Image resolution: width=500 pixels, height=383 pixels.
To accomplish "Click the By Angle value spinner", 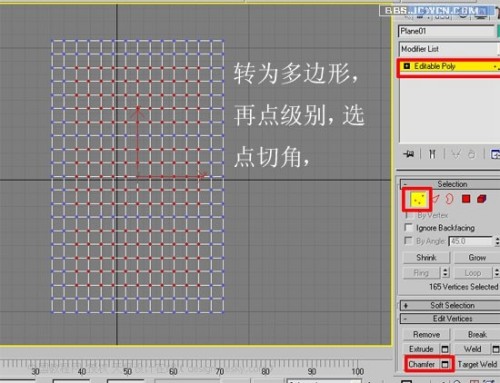I will 497,241.
